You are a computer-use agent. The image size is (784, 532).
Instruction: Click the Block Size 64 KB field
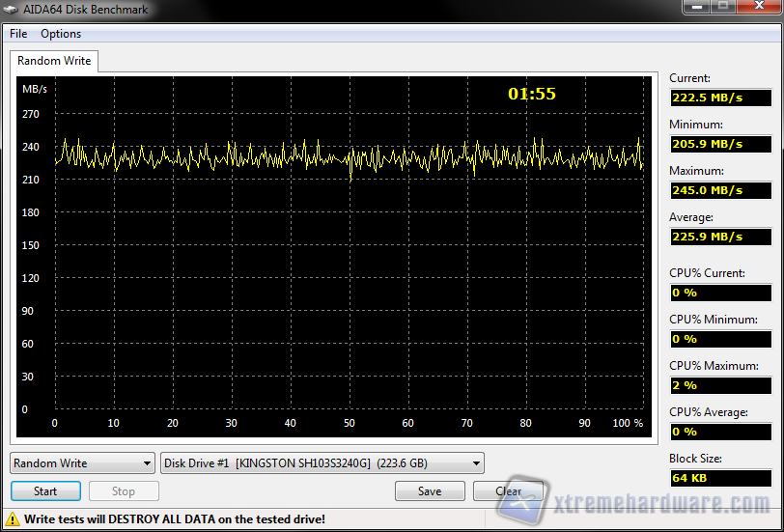point(719,478)
